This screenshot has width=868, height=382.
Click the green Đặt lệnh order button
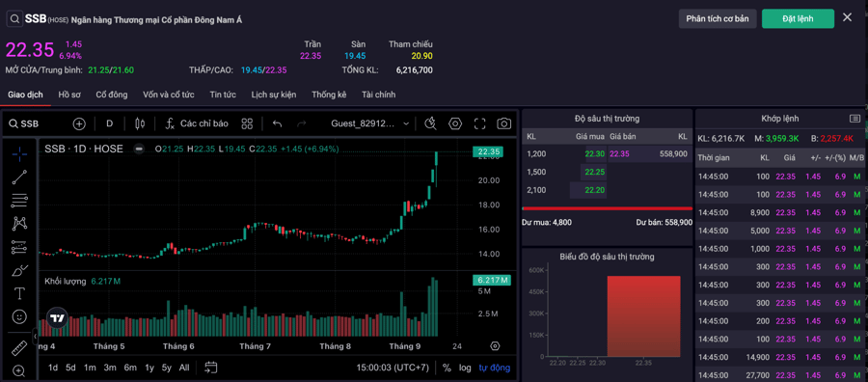click(798, 18)
